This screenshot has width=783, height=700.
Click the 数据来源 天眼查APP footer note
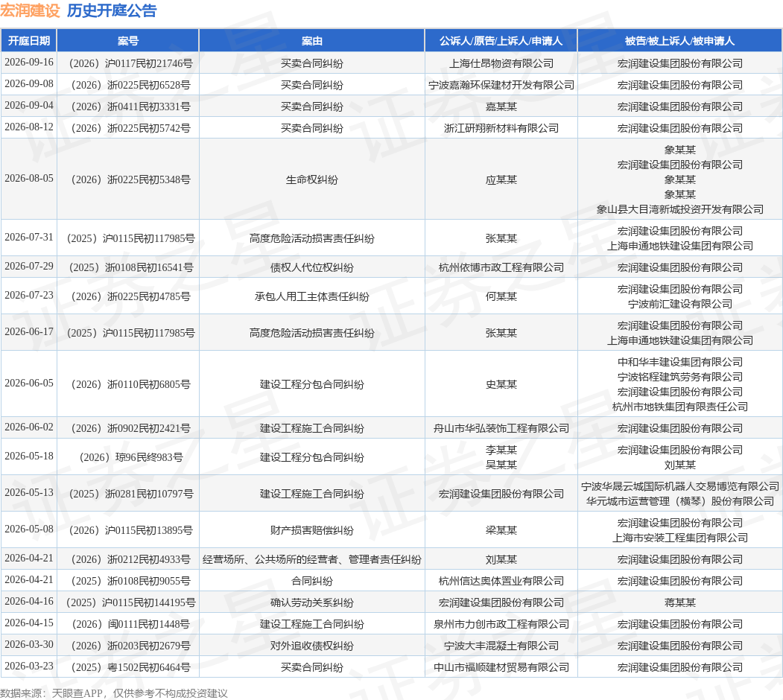point(114,693)
